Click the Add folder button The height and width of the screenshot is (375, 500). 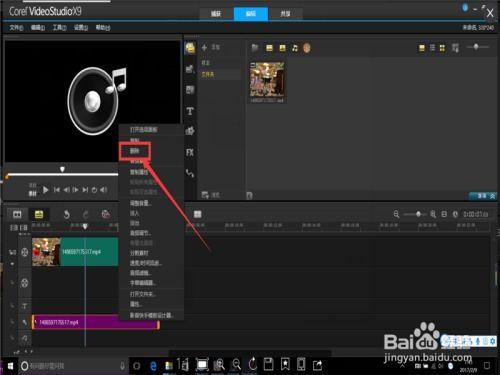click(211, 47)
